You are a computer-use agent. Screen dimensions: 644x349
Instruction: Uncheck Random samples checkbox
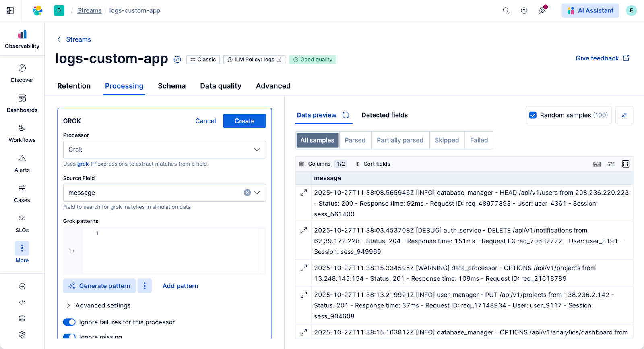pos(533,115)
